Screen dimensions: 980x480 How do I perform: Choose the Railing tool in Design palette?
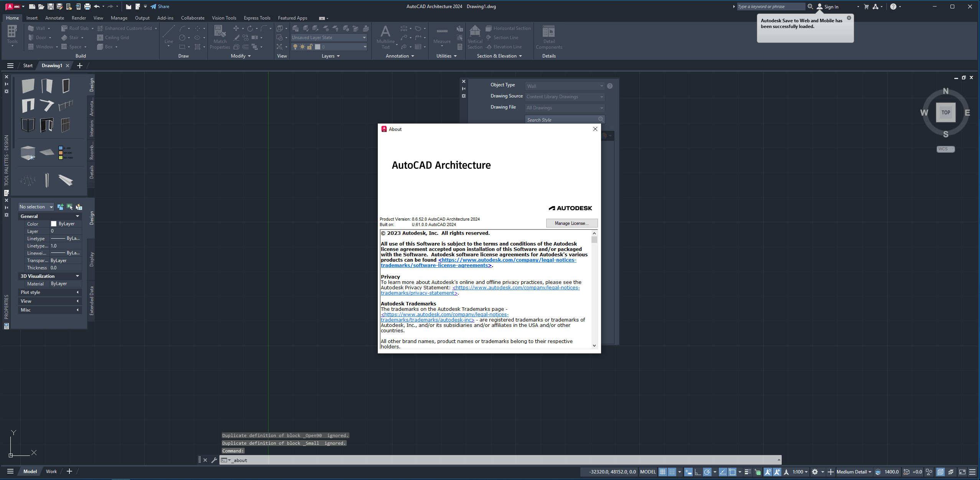[66, 105]
